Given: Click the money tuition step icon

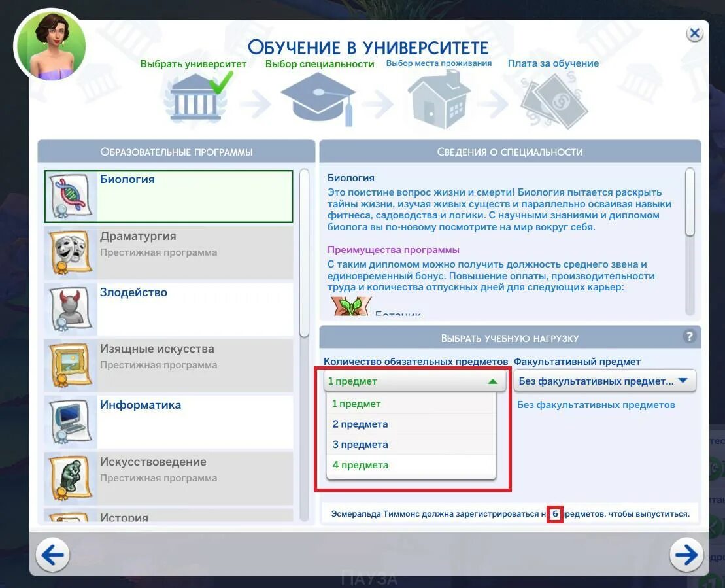Looking at the screenshot, I should (554, 100).
